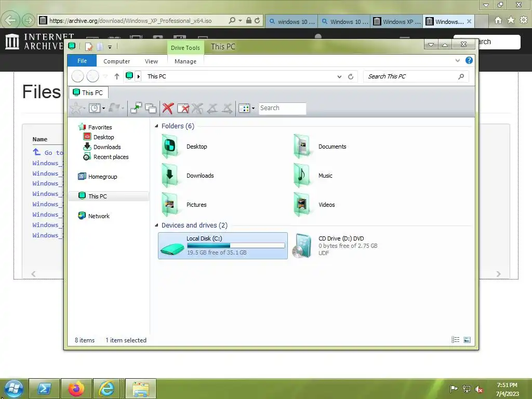The height and width of the screenshot is (399, 532).
Task: Collapse the Devices and drives (2) group
Action: click(156, 225)
